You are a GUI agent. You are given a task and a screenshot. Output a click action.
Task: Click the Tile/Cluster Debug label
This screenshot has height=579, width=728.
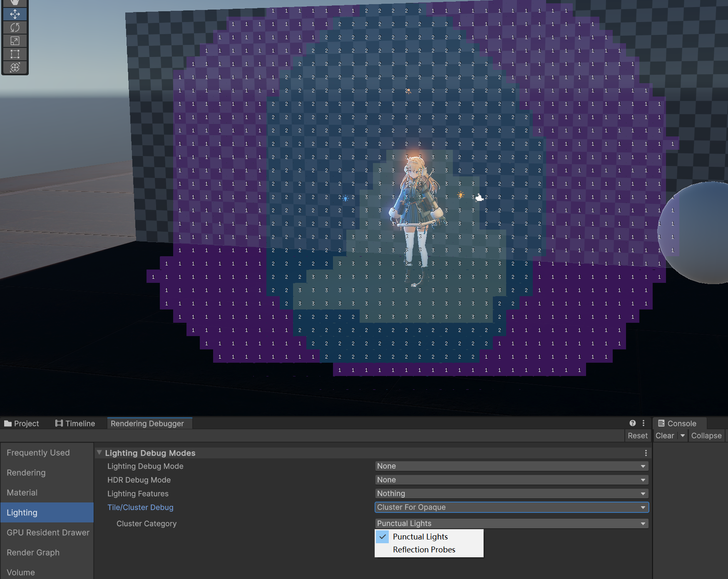point(140,507)
